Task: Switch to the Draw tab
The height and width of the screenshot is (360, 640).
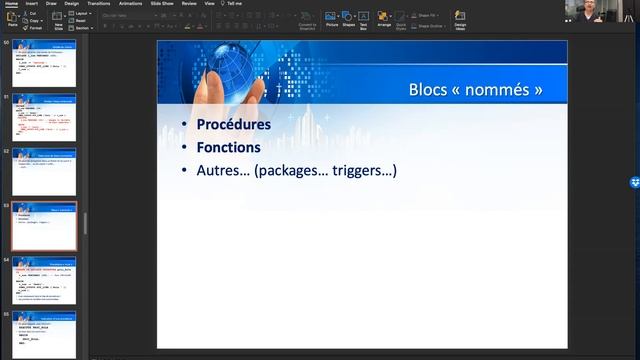Action: (51, 4)
